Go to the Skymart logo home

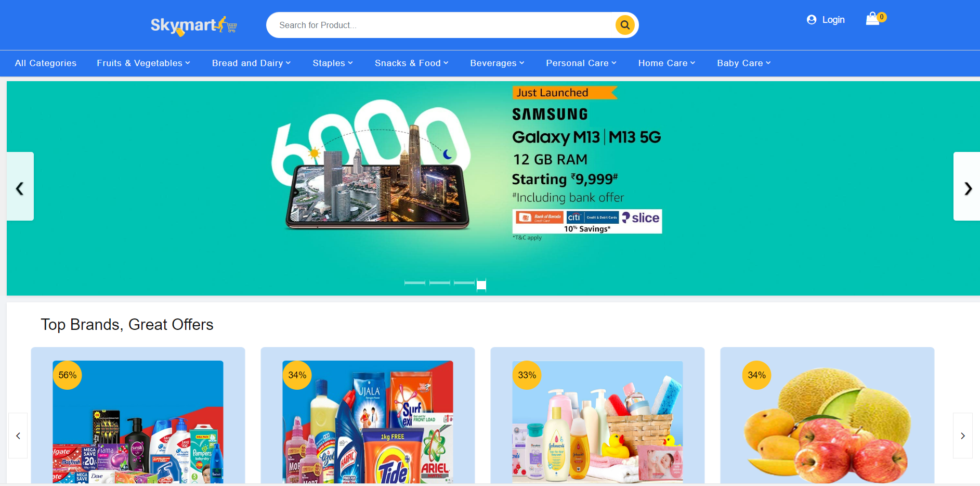point(193,25)
